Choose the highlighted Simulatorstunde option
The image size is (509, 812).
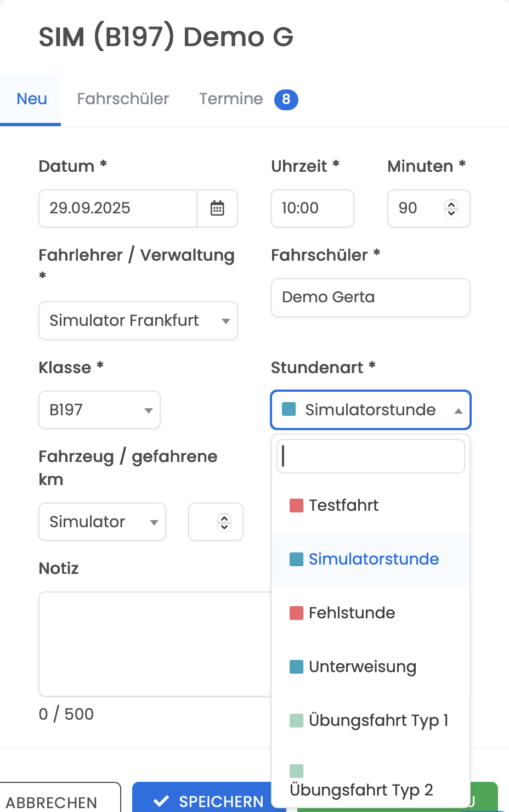371,559
